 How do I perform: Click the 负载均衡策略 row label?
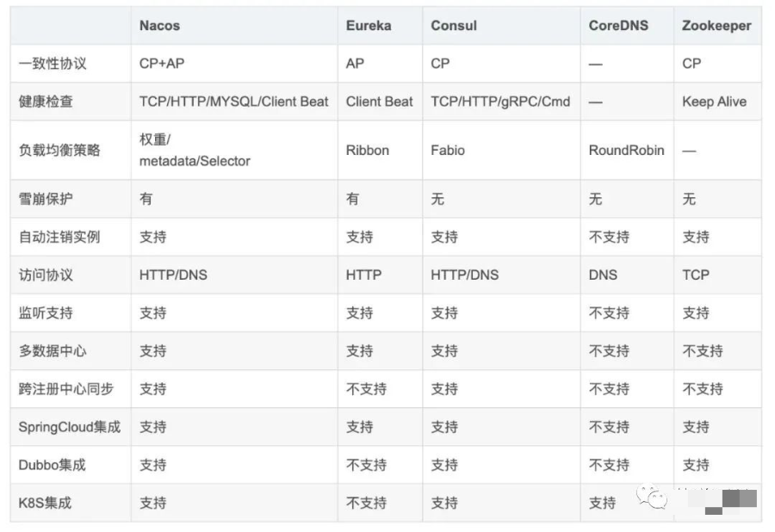[x=59, y=150]
